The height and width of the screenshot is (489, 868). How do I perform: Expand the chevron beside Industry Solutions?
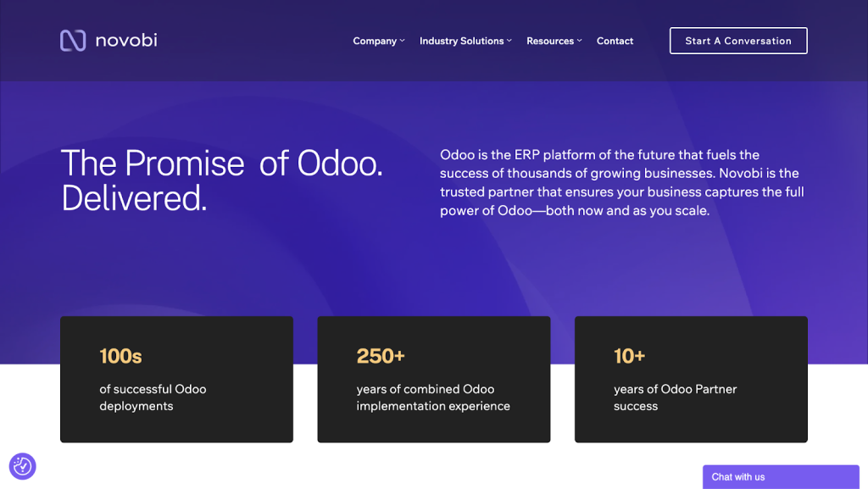[509, 41]
